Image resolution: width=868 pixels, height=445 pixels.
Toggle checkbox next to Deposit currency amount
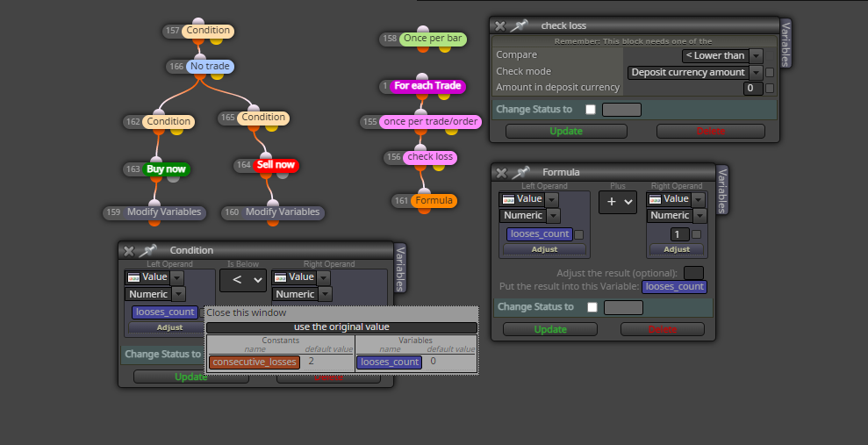pyautogui.click(x=770, y=73)
